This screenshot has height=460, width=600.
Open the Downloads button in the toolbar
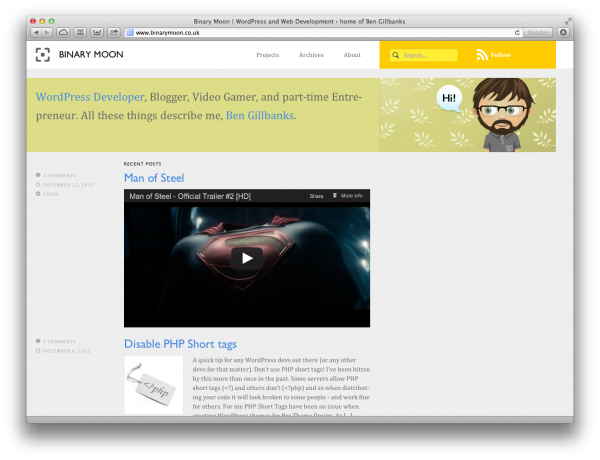[x=563, y=33]
